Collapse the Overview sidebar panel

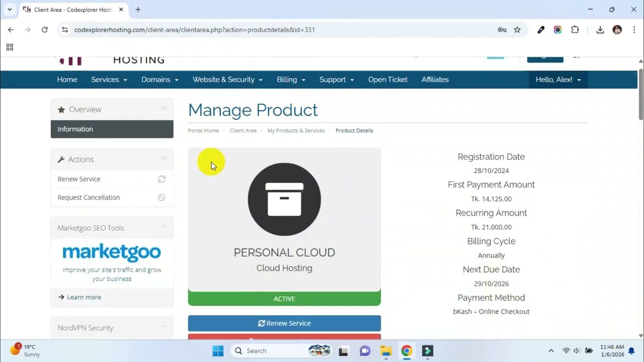(164, 109)
